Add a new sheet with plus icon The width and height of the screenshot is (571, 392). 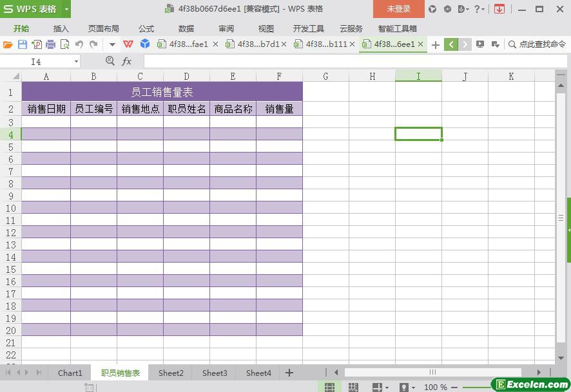289,373
